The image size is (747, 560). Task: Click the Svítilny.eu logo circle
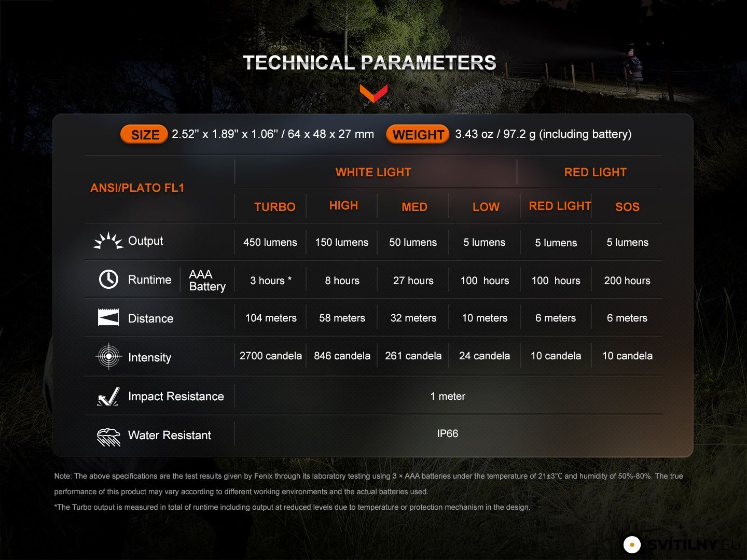(x=632, y=544)
